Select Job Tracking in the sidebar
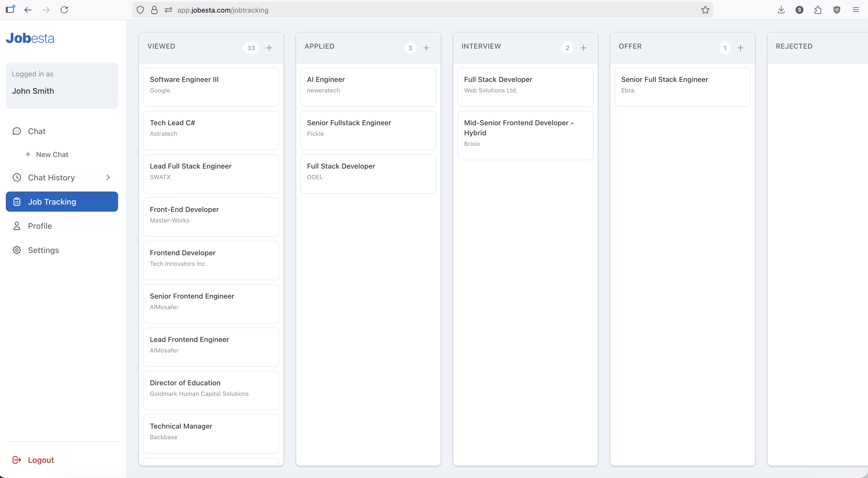The image size is (868, 478). pos(52,202)
